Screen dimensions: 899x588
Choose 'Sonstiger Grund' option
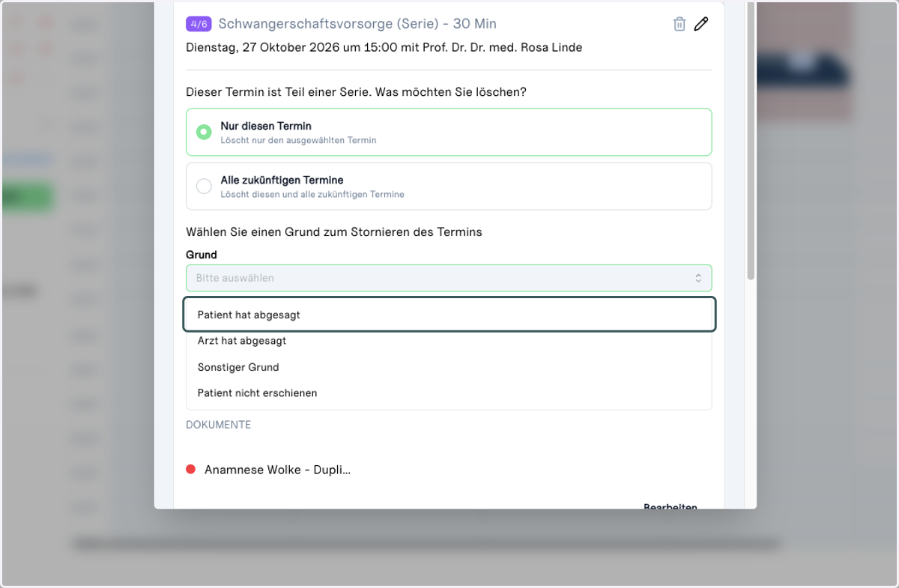449,367
